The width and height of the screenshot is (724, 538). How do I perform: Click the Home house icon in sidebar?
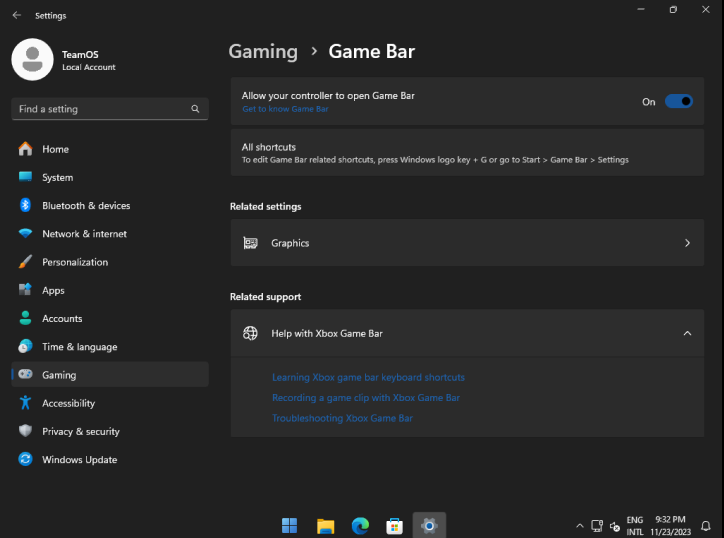(25, 149)
